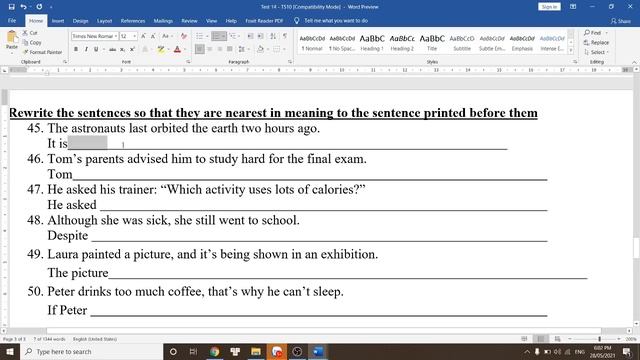
Task: Shrink the font size
Action: (x=153, y=36)
